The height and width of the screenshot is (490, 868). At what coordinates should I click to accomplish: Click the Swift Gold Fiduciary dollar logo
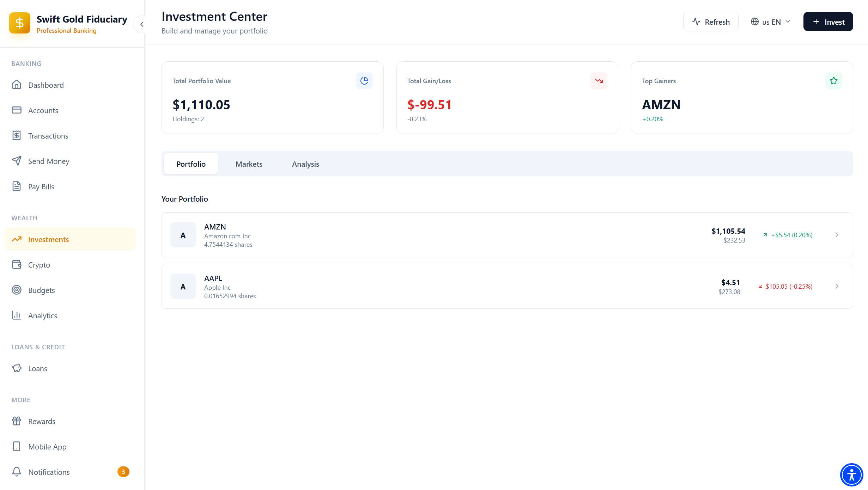[20, 23]
